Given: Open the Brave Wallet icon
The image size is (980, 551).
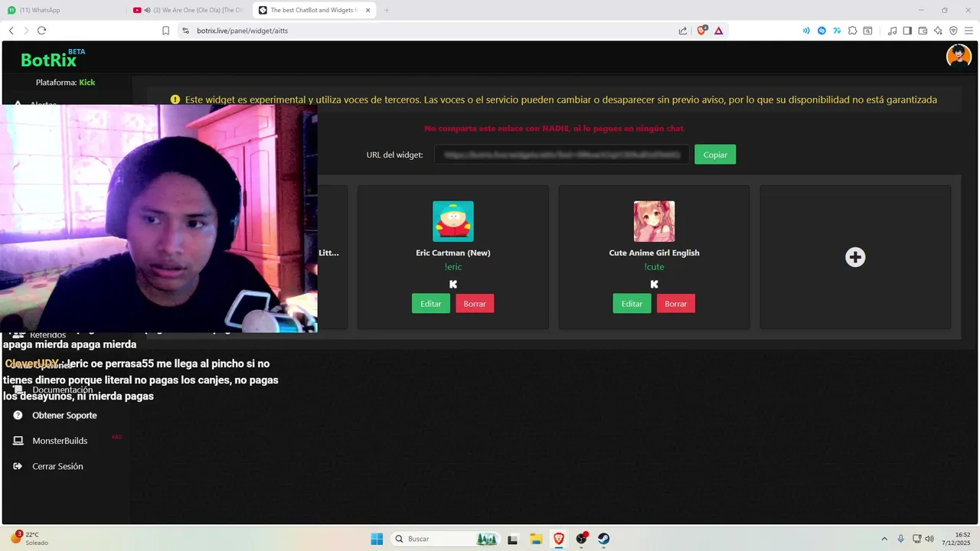Looking at the screenshot, I should 923,31.
